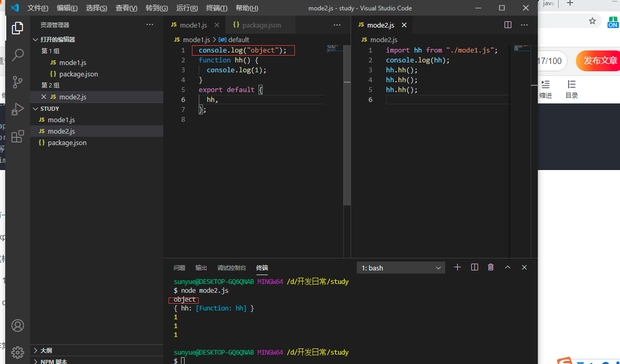The image size is (620, 364).
Task: Open the Manage gear settings icon
Action: (17, 352)
